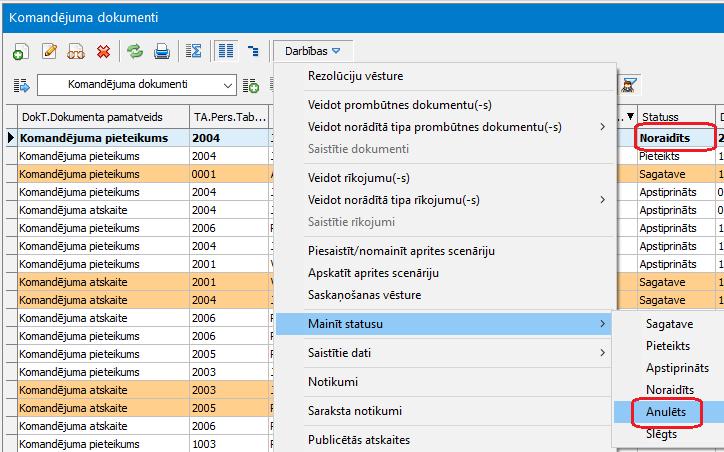Click the Komandējuma dokumenti window title

84,18
